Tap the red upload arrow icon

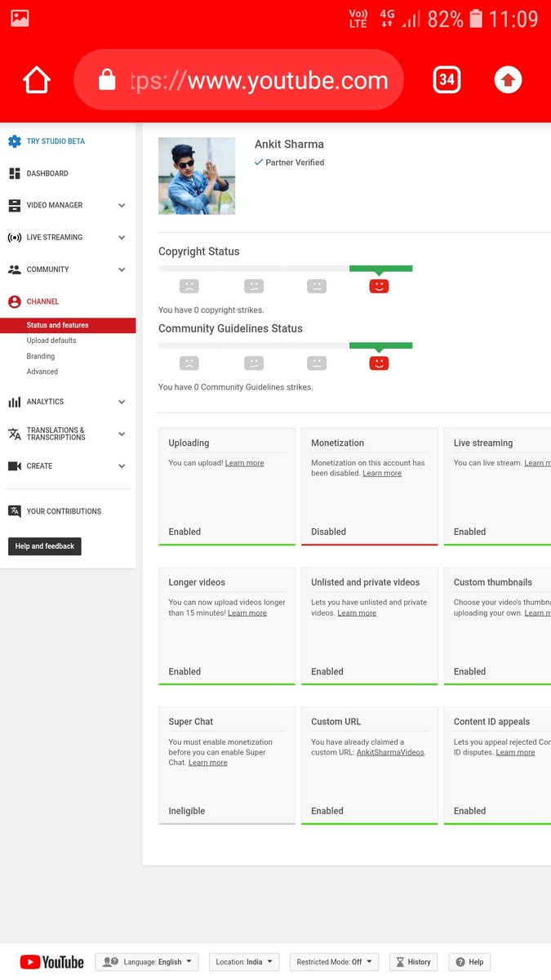pyautogui.click(x=508, y=79)
